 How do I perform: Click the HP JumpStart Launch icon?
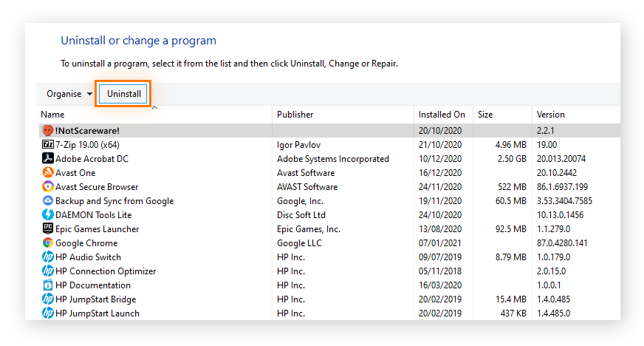click(x=48, y=313)
